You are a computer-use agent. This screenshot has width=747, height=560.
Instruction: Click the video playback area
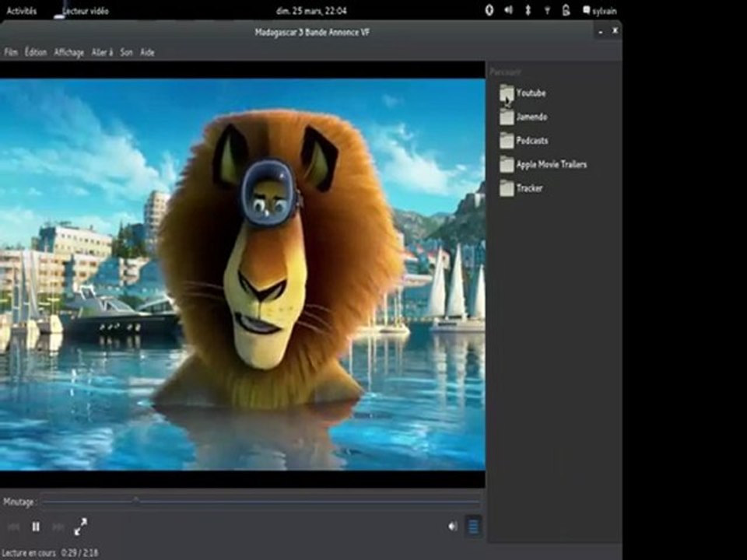click(x=243, y=275)
